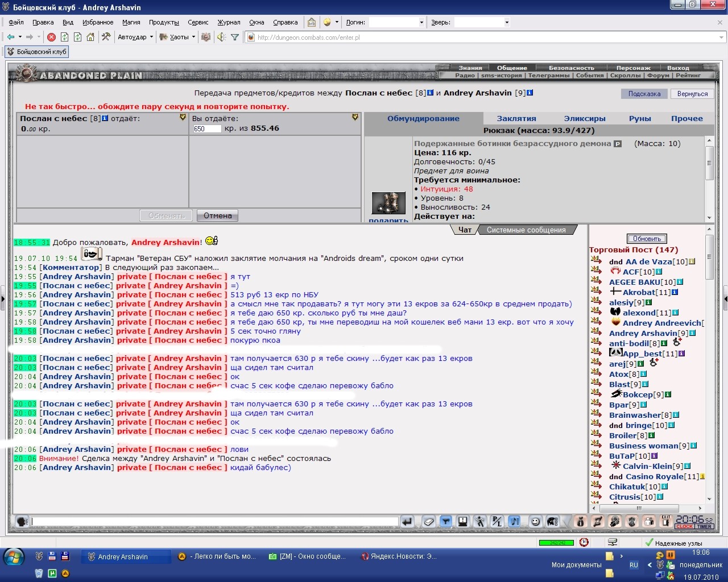Click the EXIT door icon
This screenshot has height=582, width=728.
pos(665,521)
